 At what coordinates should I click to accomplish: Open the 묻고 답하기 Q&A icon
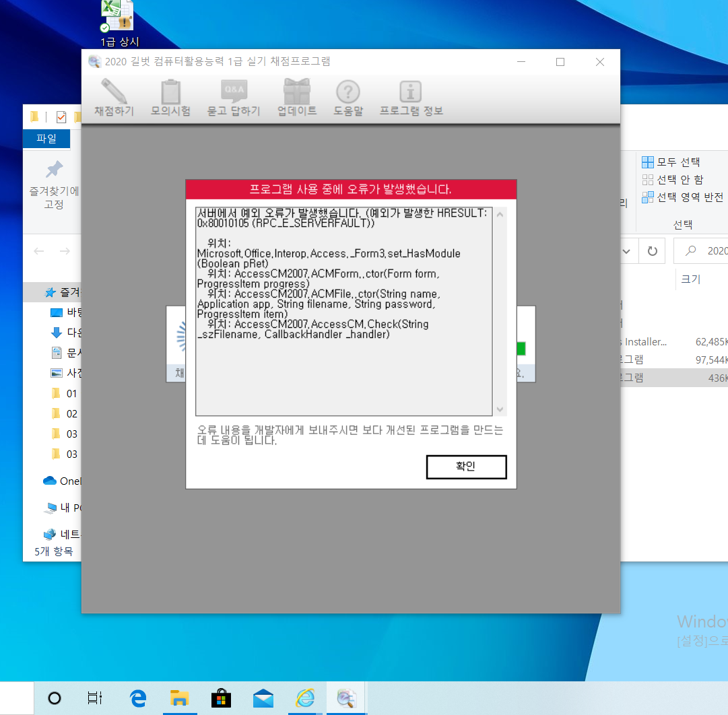pyautogui.click(x=234, y=92)
